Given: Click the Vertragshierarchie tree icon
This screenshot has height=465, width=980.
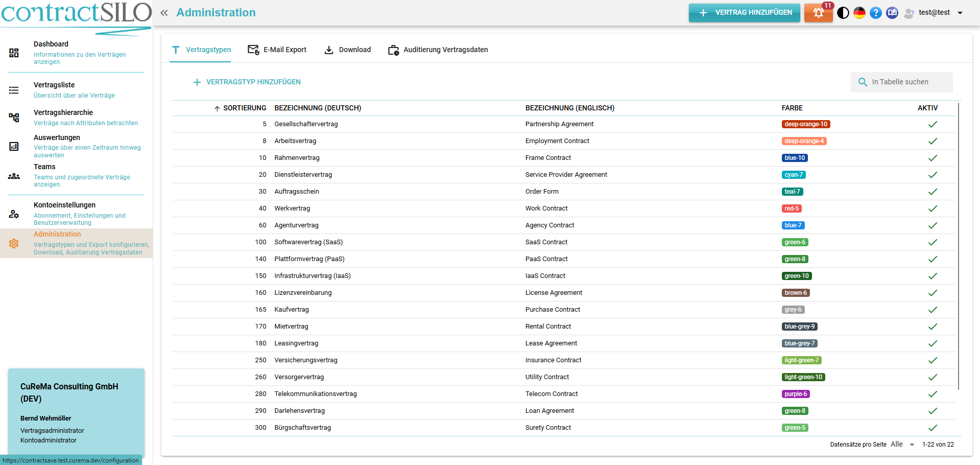Looking at the screenshot, I should point(14,118).
